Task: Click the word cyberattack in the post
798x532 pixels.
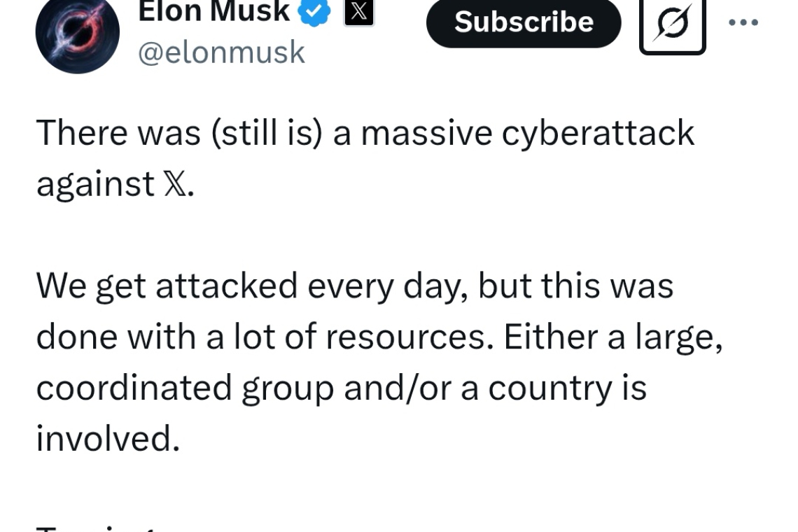Action: pos(598,134)
